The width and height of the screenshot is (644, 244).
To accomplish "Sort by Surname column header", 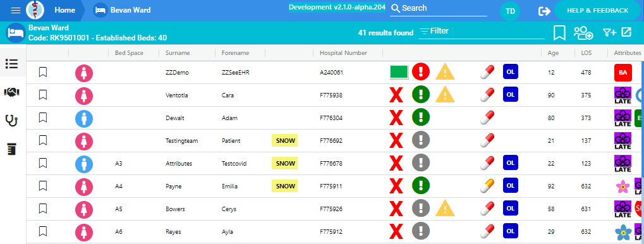I will 178,53.
